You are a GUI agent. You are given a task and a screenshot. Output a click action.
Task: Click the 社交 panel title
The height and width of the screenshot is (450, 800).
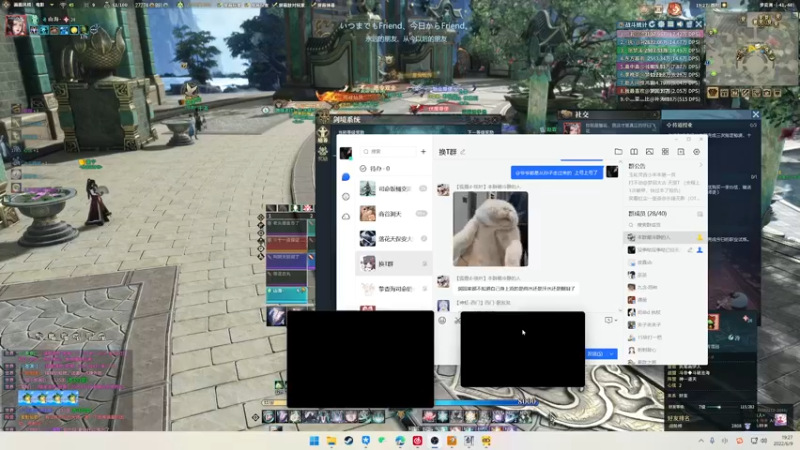pos(582,114)
